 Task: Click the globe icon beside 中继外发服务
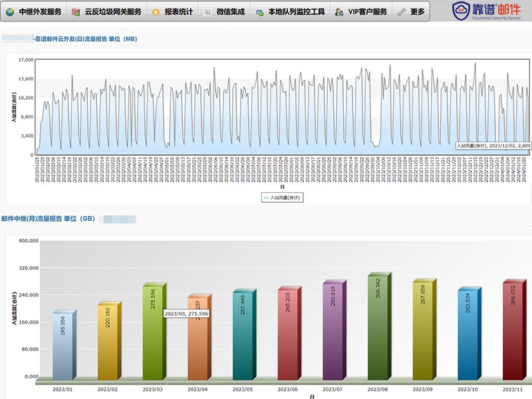click(x=10, y=12)
